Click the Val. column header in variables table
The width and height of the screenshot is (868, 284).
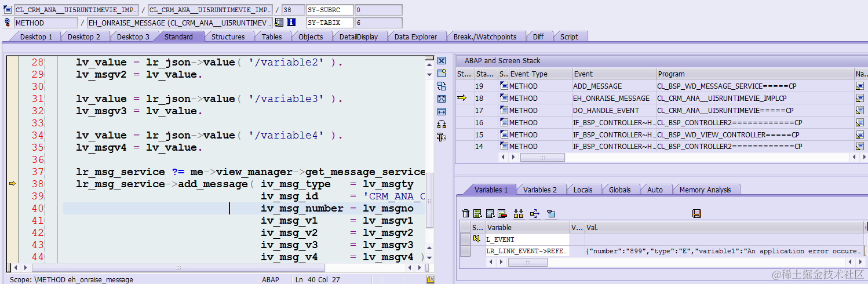[x=724, y=227]
